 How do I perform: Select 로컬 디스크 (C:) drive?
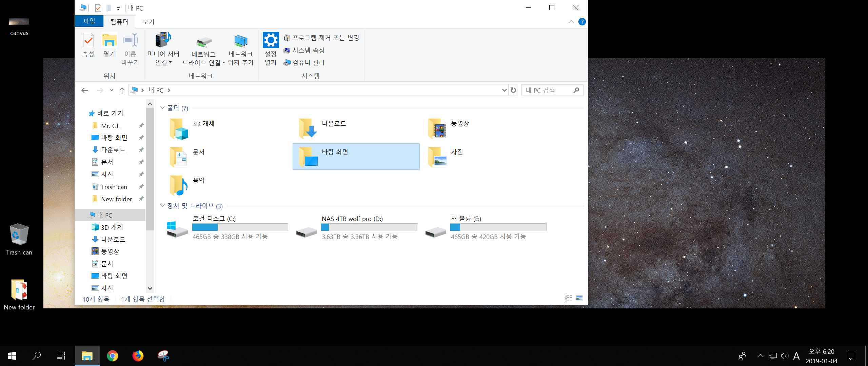tap(227, 228)
